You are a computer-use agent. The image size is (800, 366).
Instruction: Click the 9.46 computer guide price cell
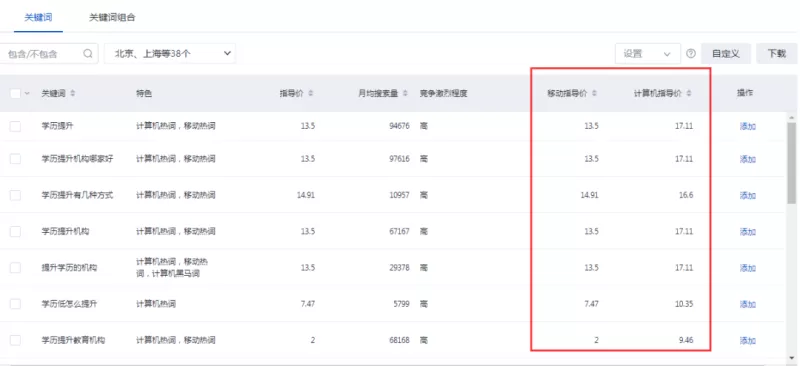coord(686,340)
